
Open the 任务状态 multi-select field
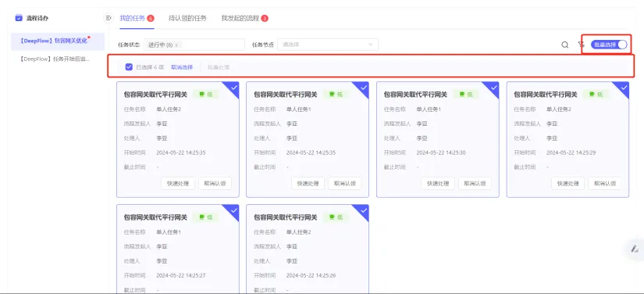(x=194, y=45)
